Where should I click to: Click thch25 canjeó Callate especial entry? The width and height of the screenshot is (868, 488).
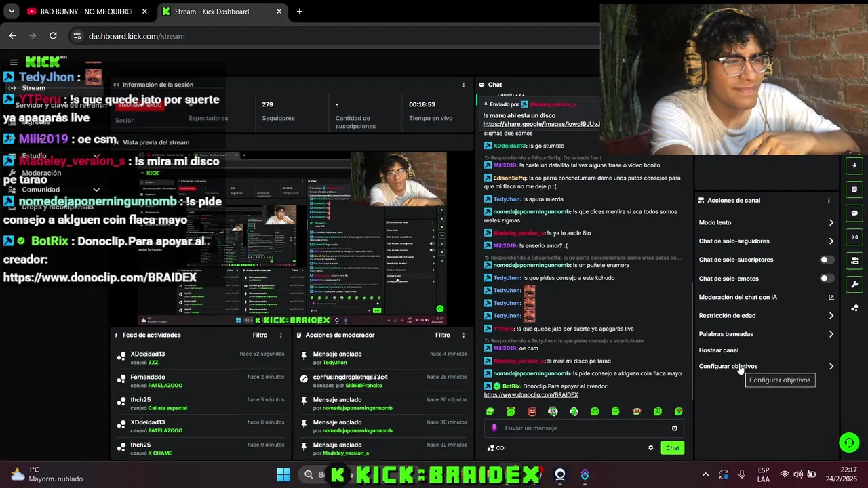[x=201, y=404]
